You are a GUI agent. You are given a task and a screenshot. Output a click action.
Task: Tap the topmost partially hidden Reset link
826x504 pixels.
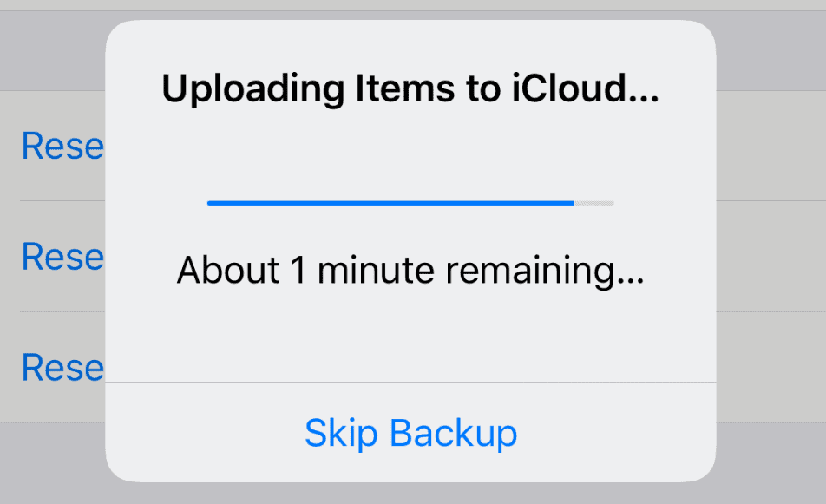point(62,146)
